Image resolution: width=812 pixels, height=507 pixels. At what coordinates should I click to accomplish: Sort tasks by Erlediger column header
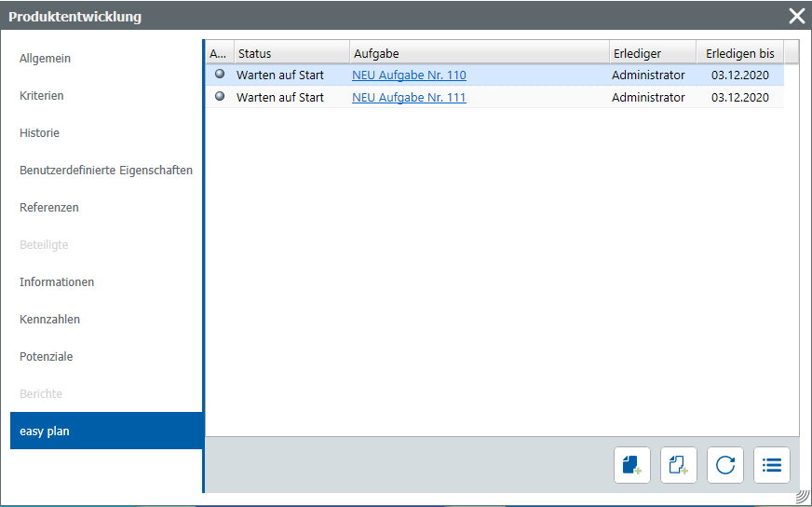[652, 53]
